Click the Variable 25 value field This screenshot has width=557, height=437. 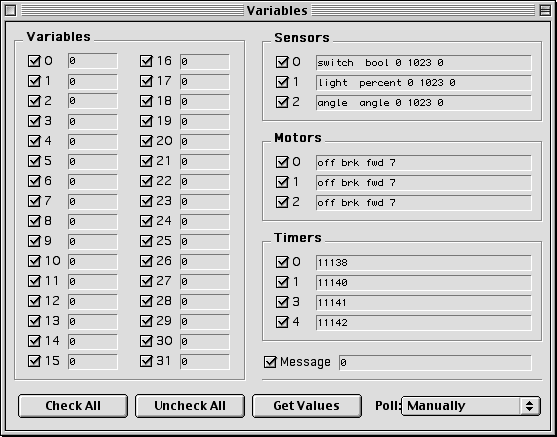tap(205, 242)
